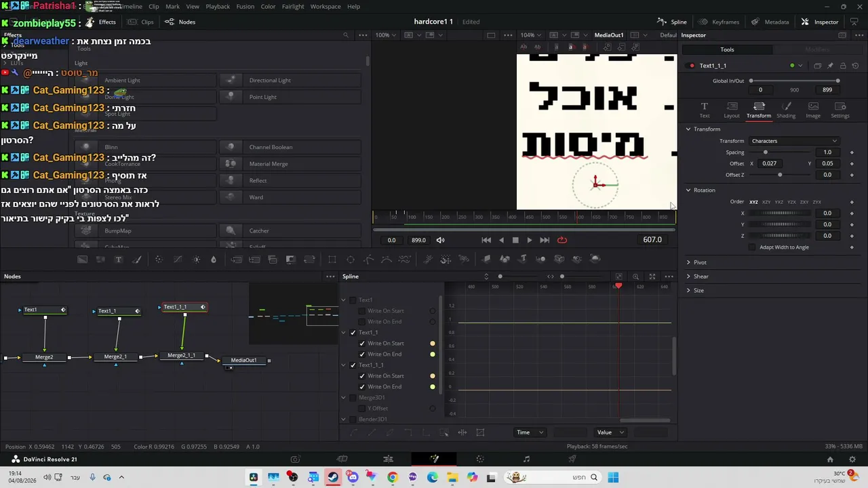Enable the Adapt Width to Angle checkbox
Viewport: 868px width, 488px height.
point(752,247)
